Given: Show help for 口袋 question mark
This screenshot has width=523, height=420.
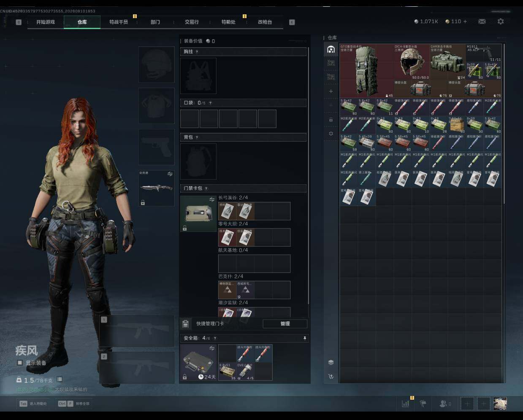Looking at the screenshot, I should point(210,103).
